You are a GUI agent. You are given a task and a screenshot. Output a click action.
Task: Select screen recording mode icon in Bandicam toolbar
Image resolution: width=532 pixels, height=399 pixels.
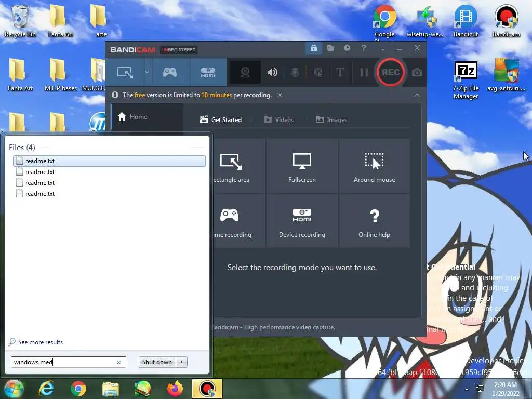click(x=125, y=72)
